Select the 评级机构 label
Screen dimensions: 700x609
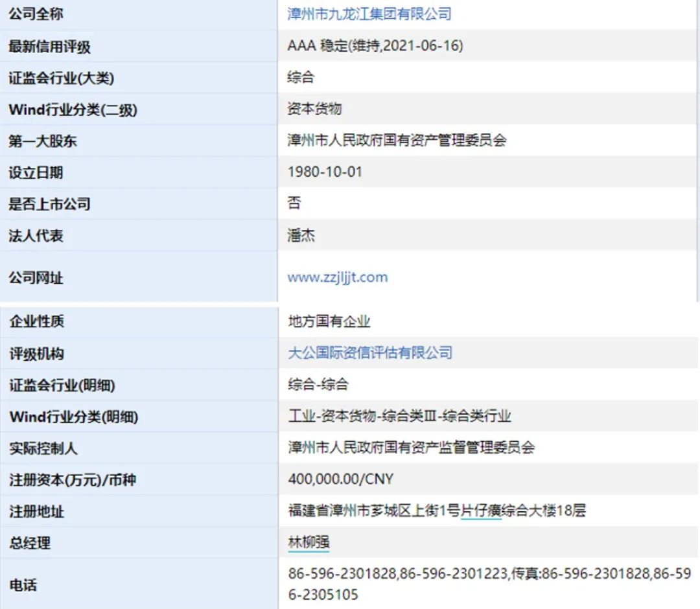36,354
